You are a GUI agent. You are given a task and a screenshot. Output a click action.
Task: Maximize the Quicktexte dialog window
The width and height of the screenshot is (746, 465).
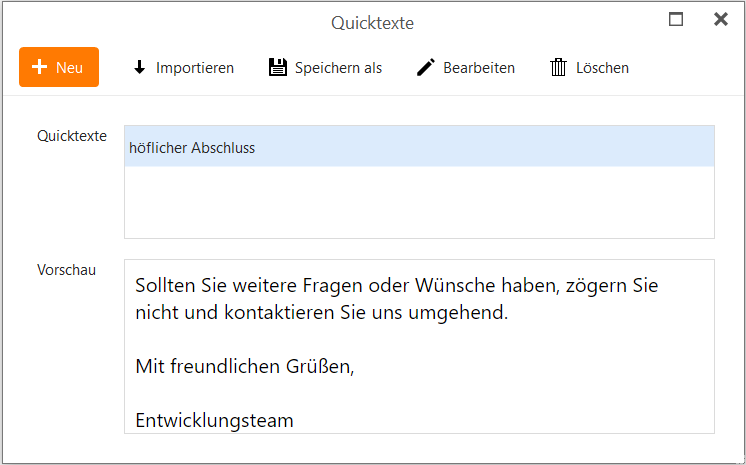pyautogui.click(x=676, y=20)
